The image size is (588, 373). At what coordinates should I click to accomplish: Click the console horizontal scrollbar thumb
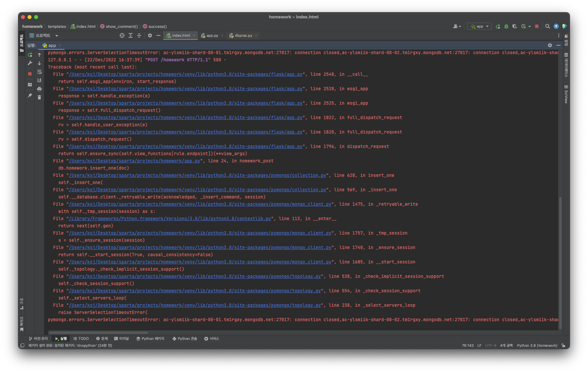coord(98,332)
